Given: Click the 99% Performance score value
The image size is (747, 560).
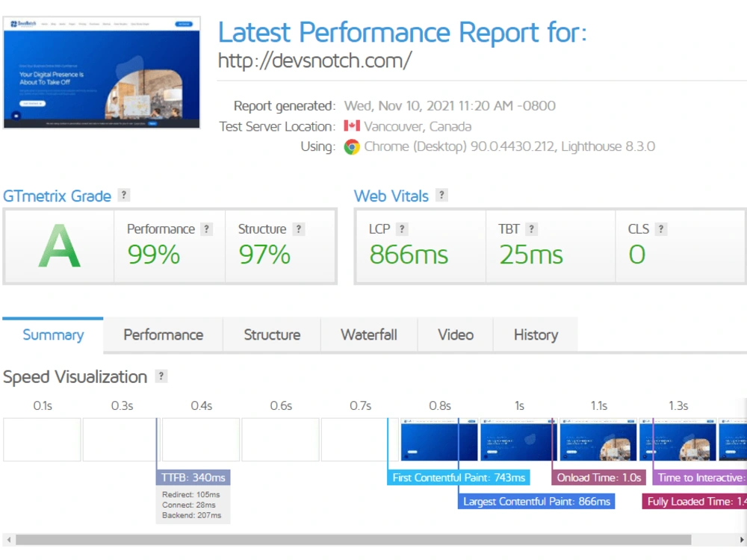Looking at the screenshot, I should pyautogui.click(x=153, y=255).
